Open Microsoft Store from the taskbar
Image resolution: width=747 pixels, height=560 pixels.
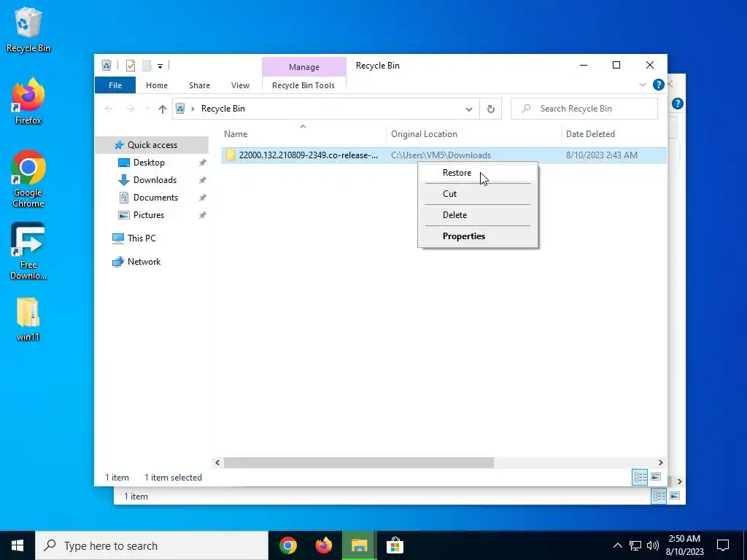[395, 545]
